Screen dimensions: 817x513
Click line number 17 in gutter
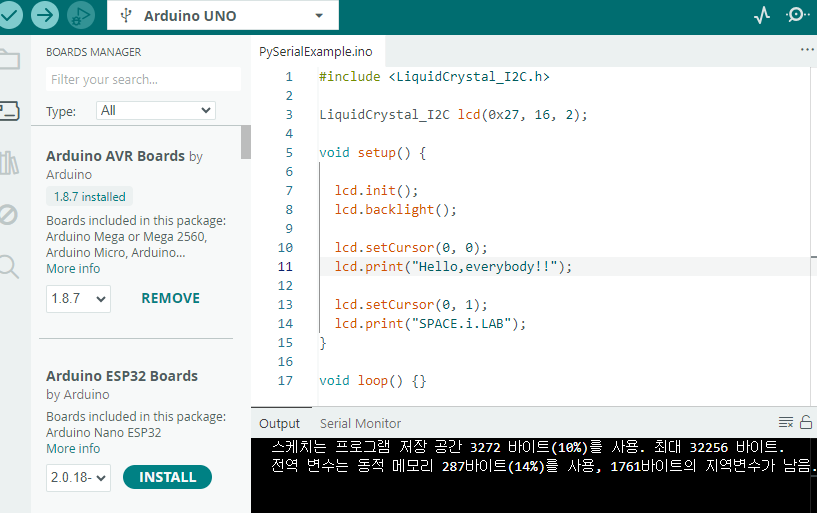[285, 381]
